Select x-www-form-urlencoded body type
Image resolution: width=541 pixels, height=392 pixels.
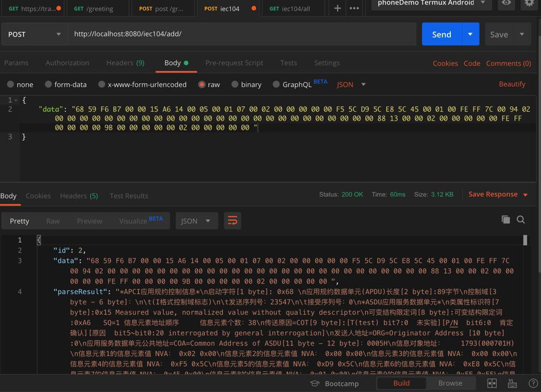click(102, 84)
